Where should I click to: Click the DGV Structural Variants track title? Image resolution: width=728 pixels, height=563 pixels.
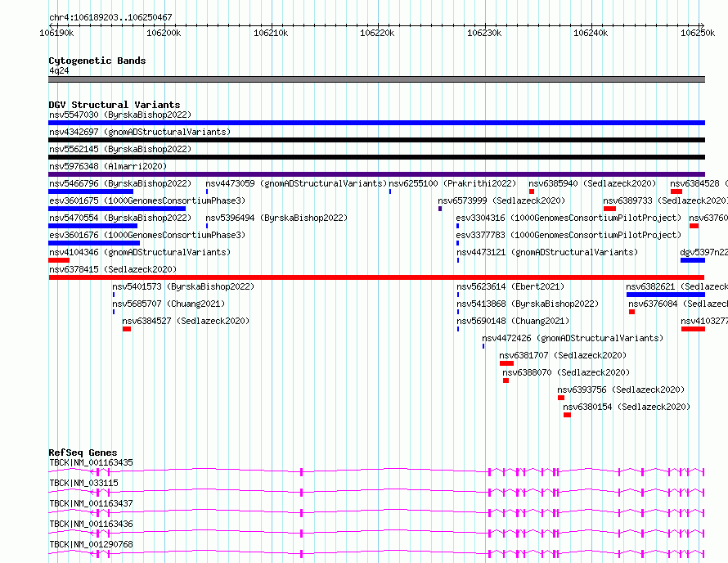(x=115, y=105)
